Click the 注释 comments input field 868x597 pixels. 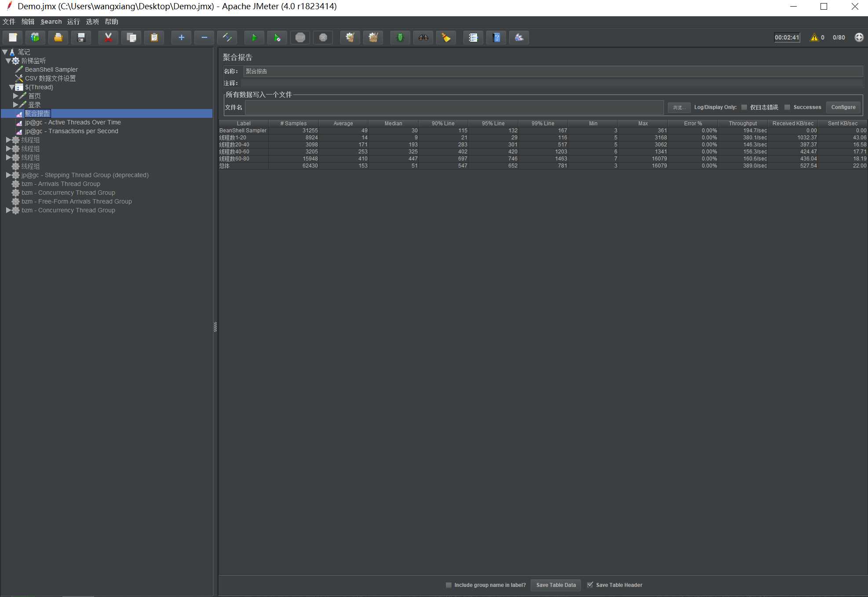tap(551, 83)
